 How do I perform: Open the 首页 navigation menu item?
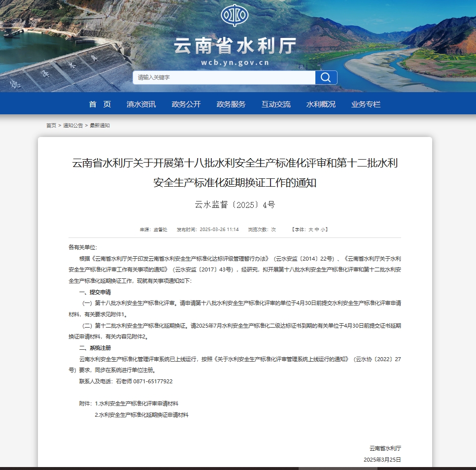tap(100, 104)
